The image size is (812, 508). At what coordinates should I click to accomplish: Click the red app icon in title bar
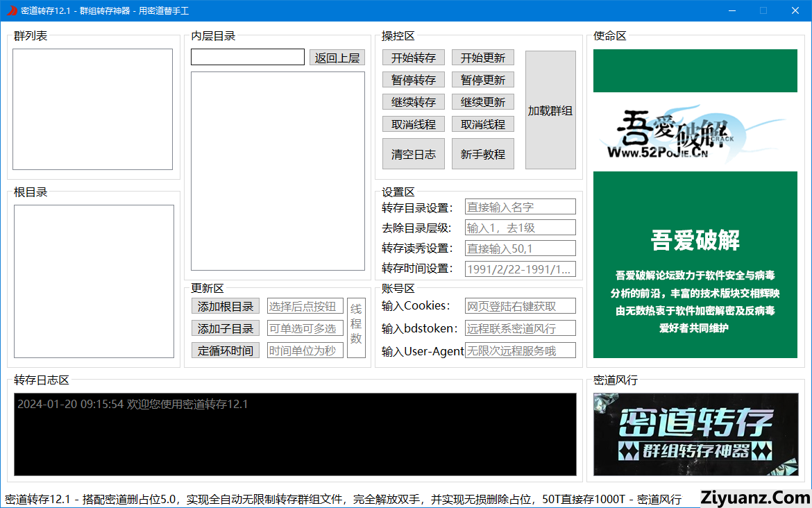coord(12,10)
